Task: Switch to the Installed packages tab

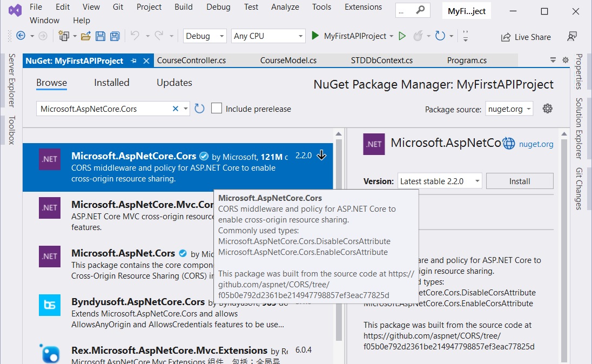Action: 112,83
